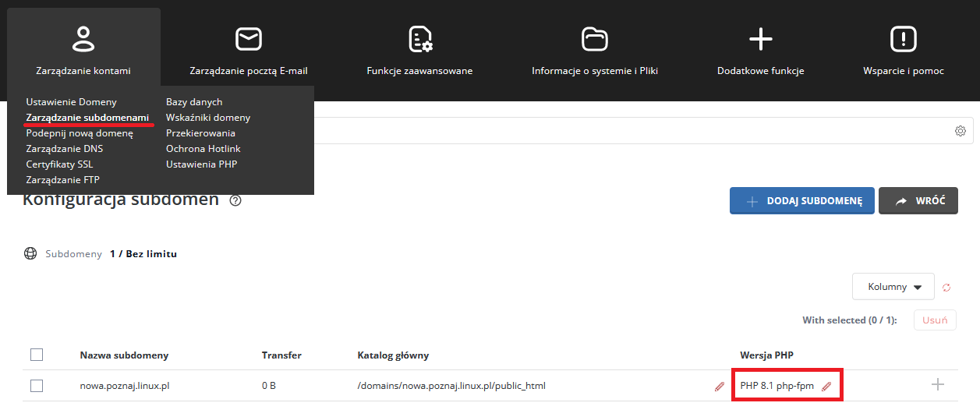The height and width of the screenshot is (417, 980).
Task: Expand the nowa.poznaj.linux.pl row plus icon
Action: tap(937, 384)
